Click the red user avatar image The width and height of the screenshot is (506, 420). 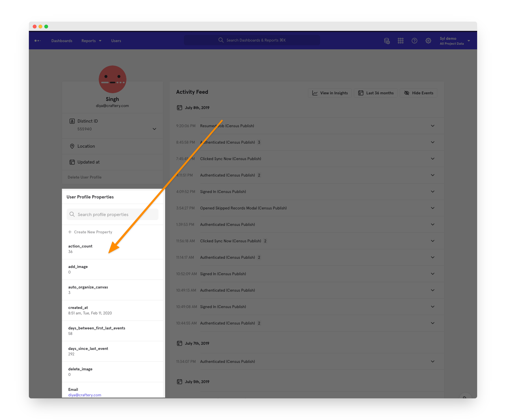113,79
